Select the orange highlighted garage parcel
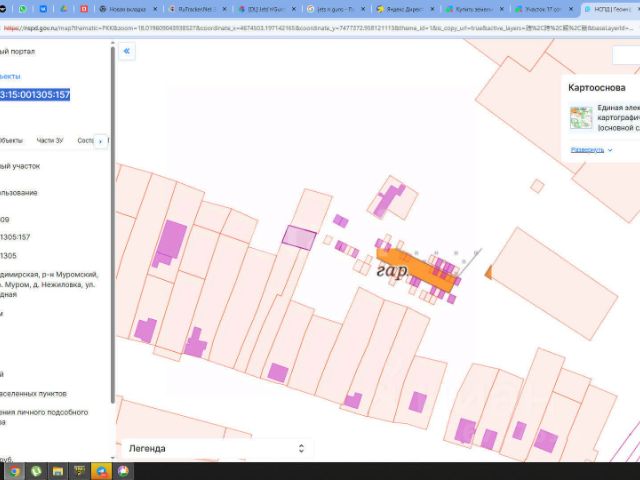 pyautogui.click(x=414, y=267)
